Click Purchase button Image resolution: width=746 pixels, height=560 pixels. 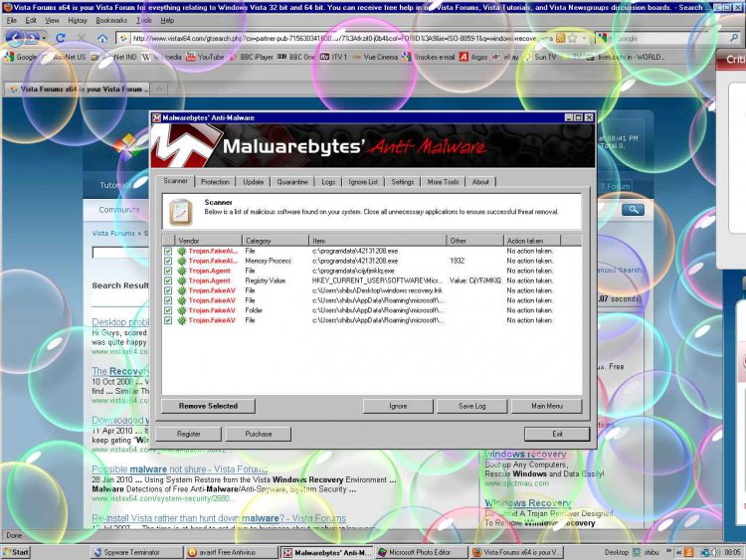point(259,434)
